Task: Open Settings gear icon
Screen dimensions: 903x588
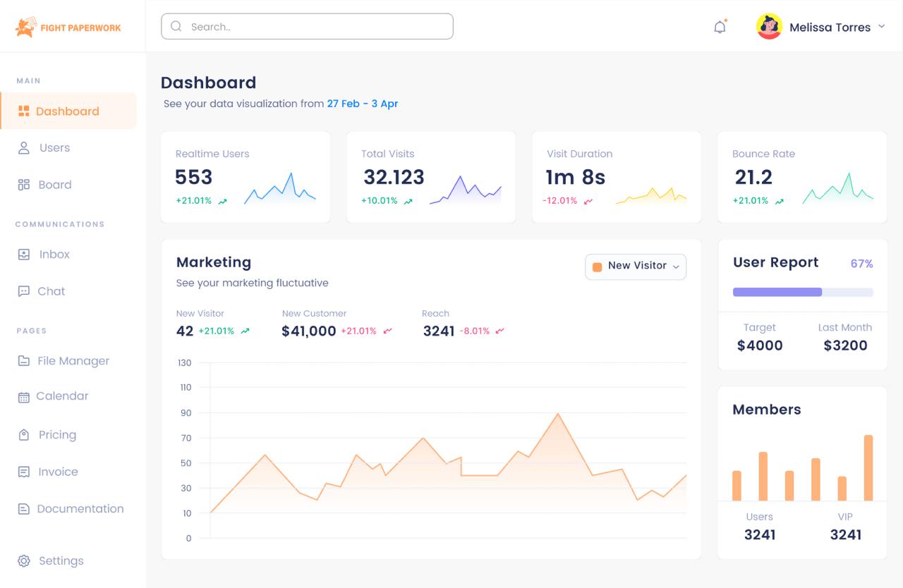Action: click(24, 561)
